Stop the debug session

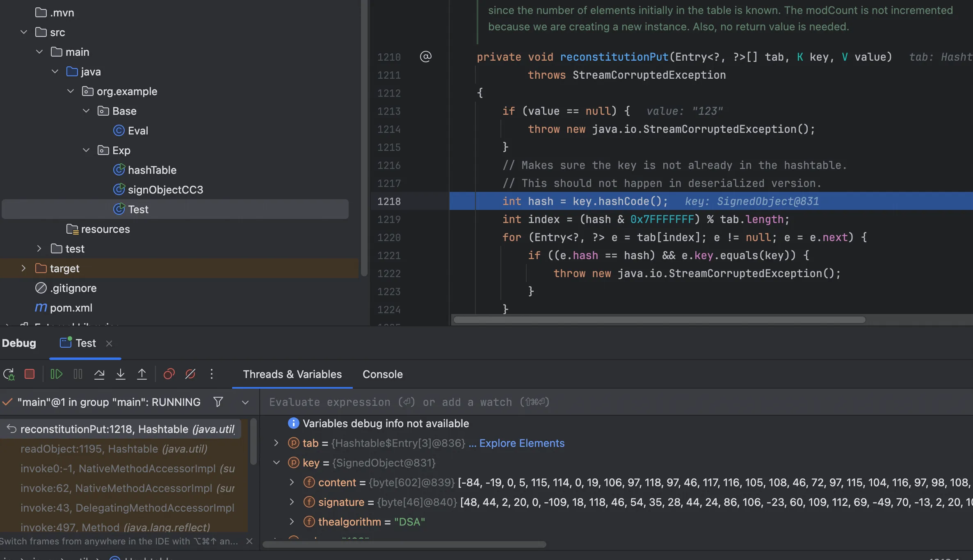pos(30,374)
